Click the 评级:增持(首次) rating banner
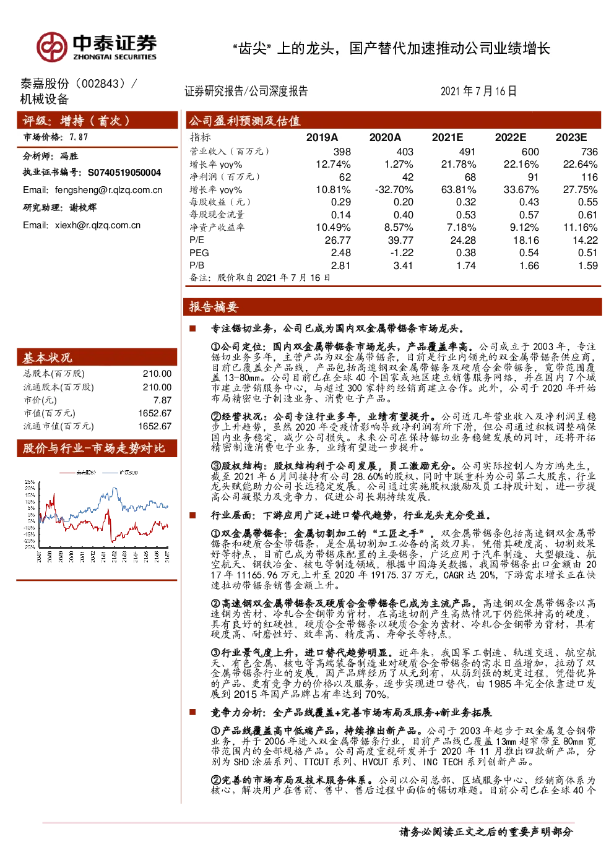This screenshot has height=868, width=614. tap(97, 121)
